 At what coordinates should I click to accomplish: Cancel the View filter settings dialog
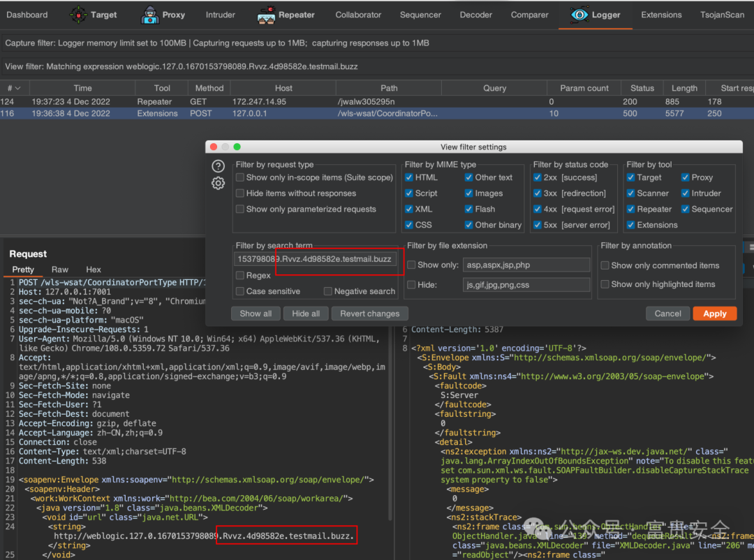(667, 314)
